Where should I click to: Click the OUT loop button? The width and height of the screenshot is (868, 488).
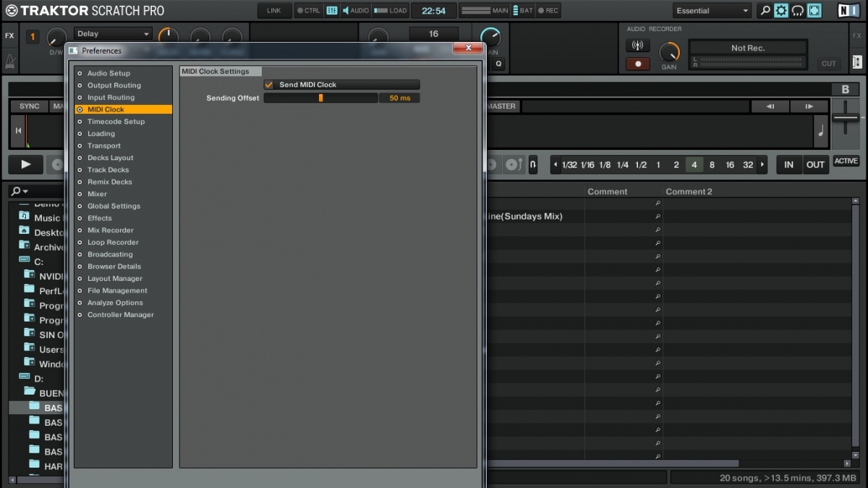[815, 164]
